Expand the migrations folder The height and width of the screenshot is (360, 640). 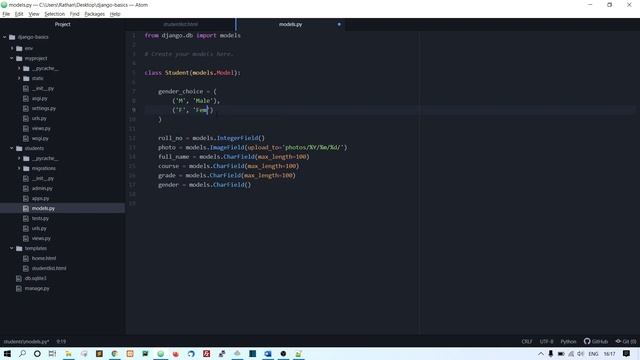point(19,168)
